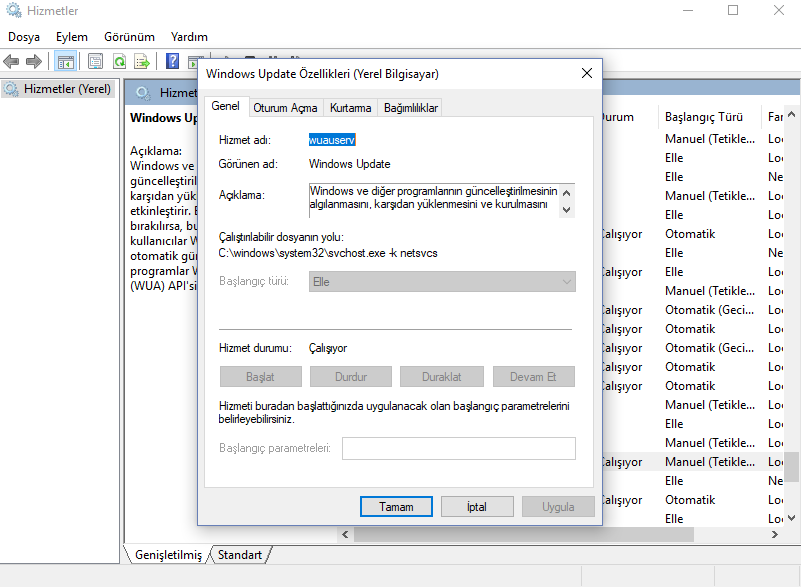Open the Dosya menu
Image resolution: width=801 pixels, height=587 pixels.
23,37
